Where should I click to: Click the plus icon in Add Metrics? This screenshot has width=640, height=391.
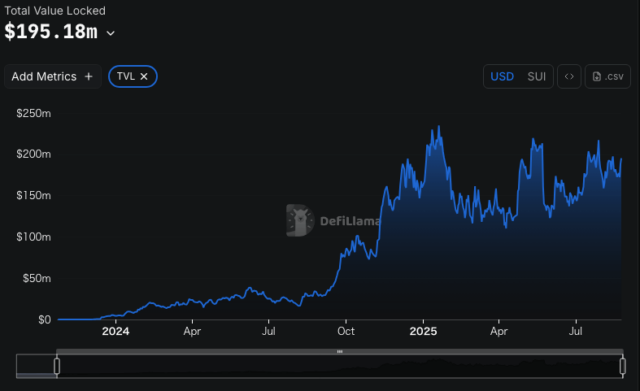[89, 76]
